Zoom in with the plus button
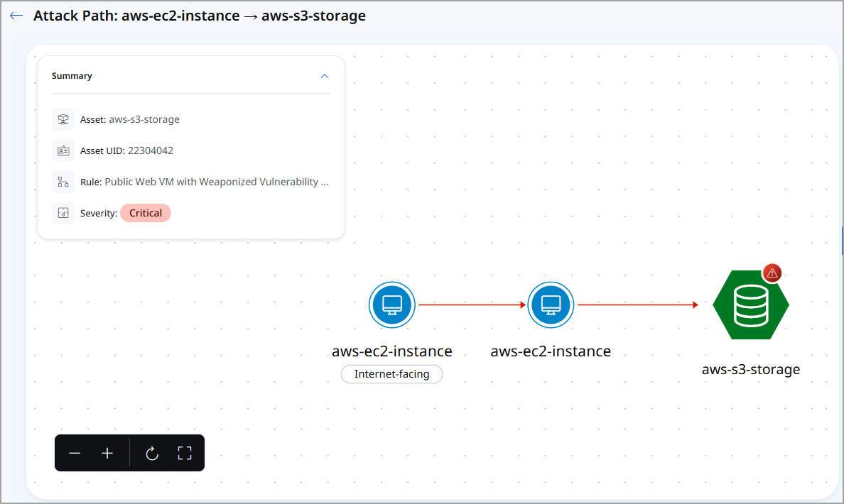The width and height of the screenshot is (844, 504). [107, 454]
